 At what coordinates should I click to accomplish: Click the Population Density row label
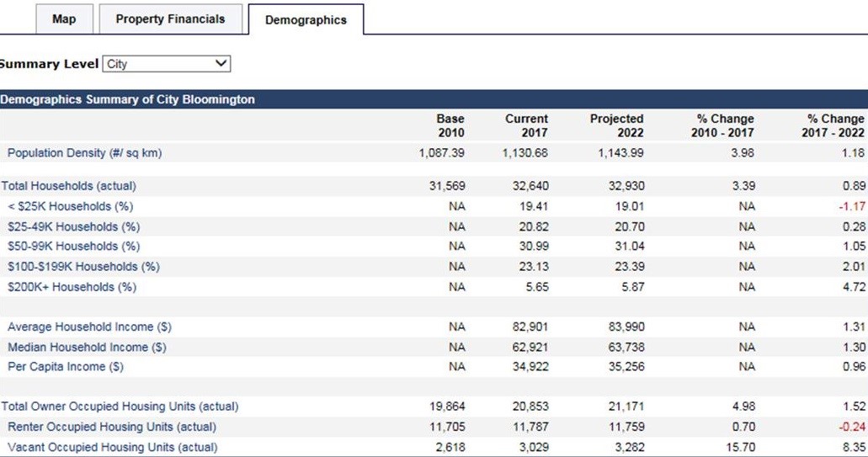(84, 153)
